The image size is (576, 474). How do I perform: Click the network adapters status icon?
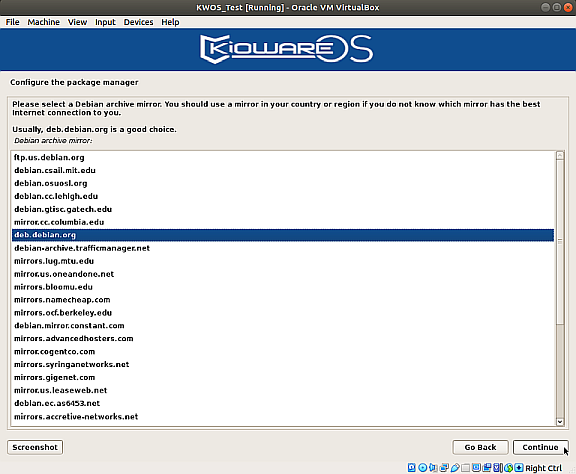(444, 467)
